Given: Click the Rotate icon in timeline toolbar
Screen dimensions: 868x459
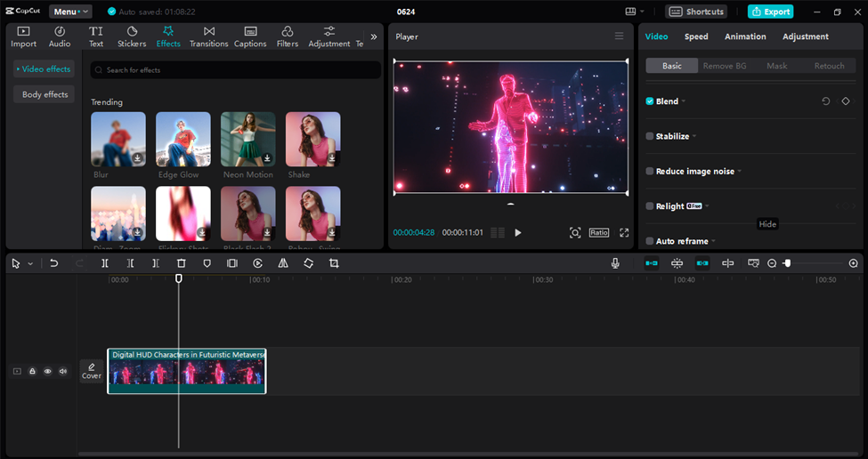Looking at the screenshot, I should click(x=308, y=263).
